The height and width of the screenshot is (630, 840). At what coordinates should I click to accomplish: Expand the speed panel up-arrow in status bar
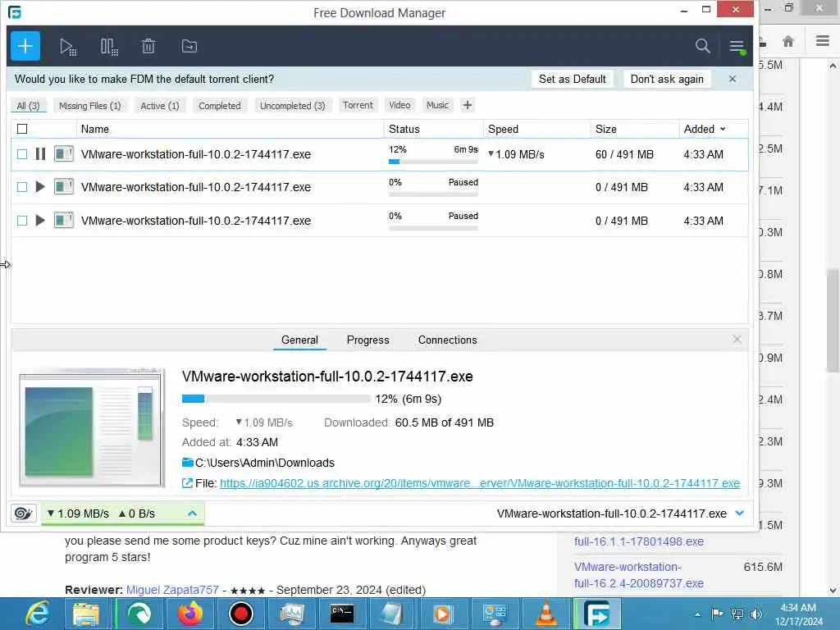(192, 514)
